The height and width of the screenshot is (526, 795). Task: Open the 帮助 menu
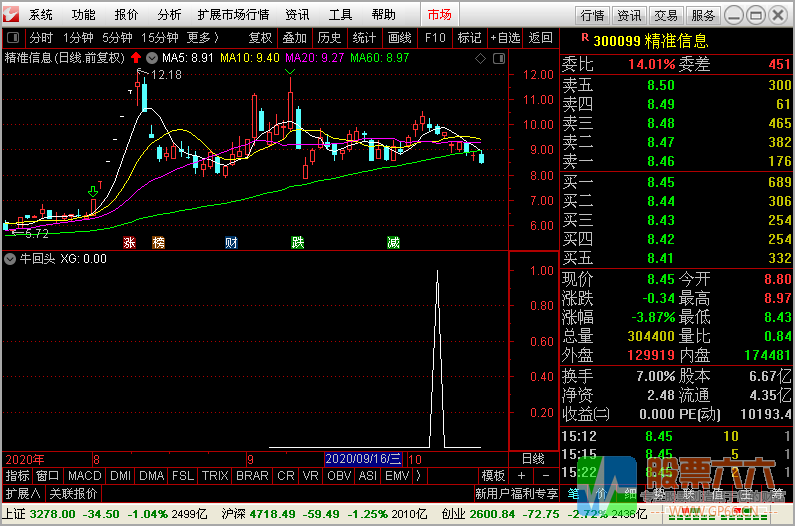[383, 15]
